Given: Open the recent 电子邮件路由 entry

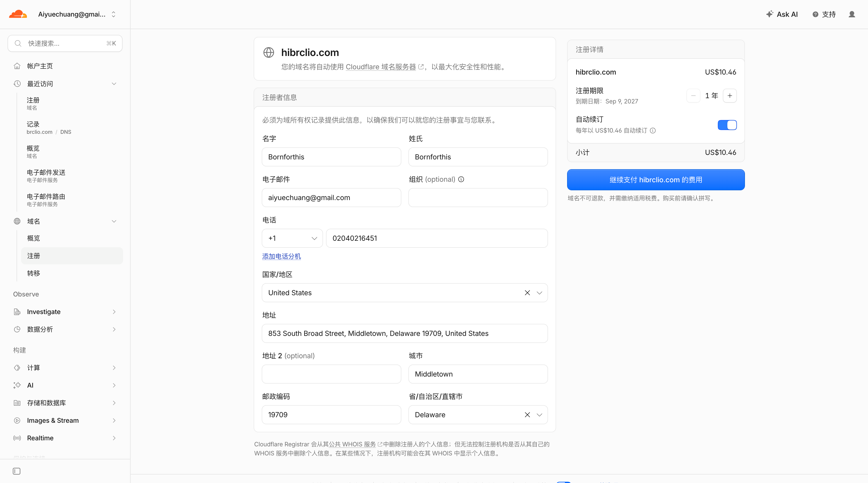Looking at the screenshot, I should [46, 200].
